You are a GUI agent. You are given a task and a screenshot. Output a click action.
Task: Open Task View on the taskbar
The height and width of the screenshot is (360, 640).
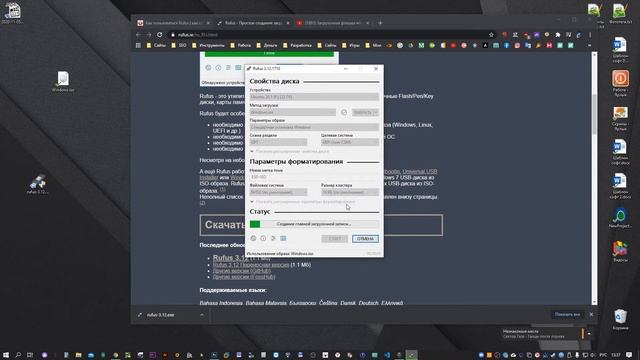click(x=30, y=355)
